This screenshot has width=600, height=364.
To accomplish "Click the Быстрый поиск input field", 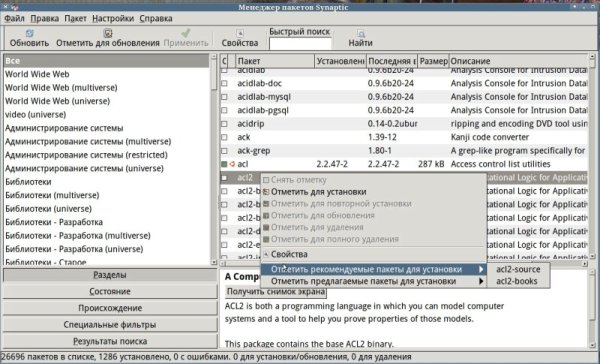I will pyautogui.click(x=300, y=44).
